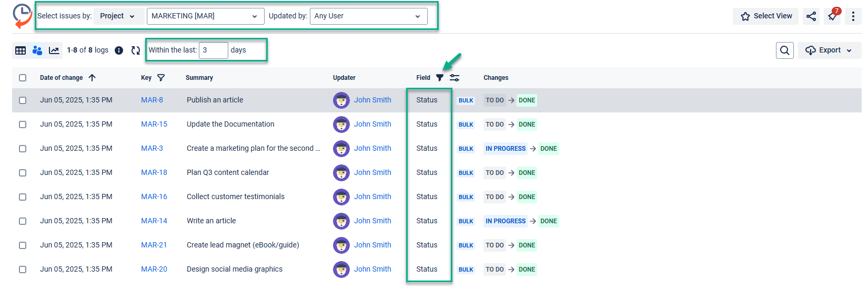868x290 pixels.
Task: Click the info icon beside logs count
Action: tap(119, 50)
